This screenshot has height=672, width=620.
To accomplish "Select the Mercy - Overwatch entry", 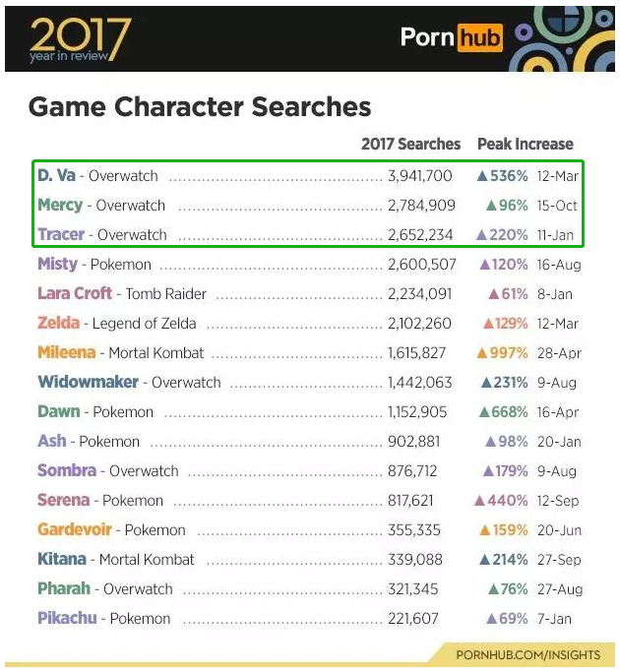I will pos(101,206).
